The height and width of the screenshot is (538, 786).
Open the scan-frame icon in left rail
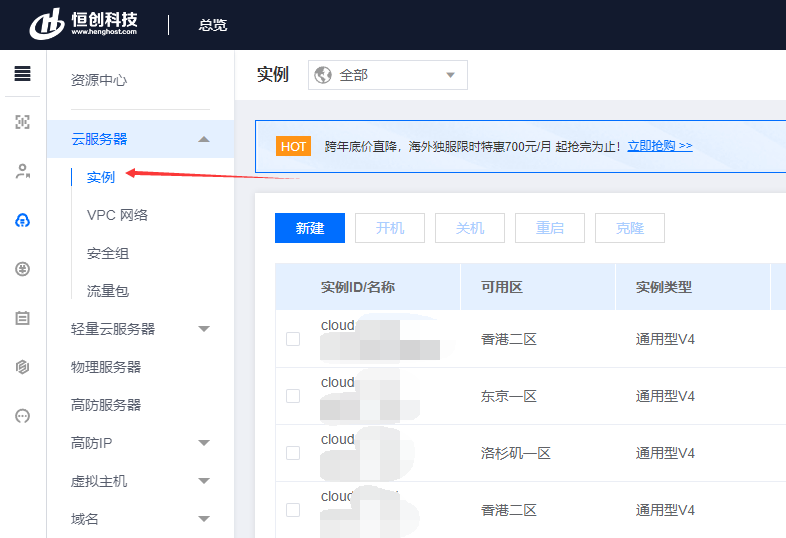click(x=23, y=122)
